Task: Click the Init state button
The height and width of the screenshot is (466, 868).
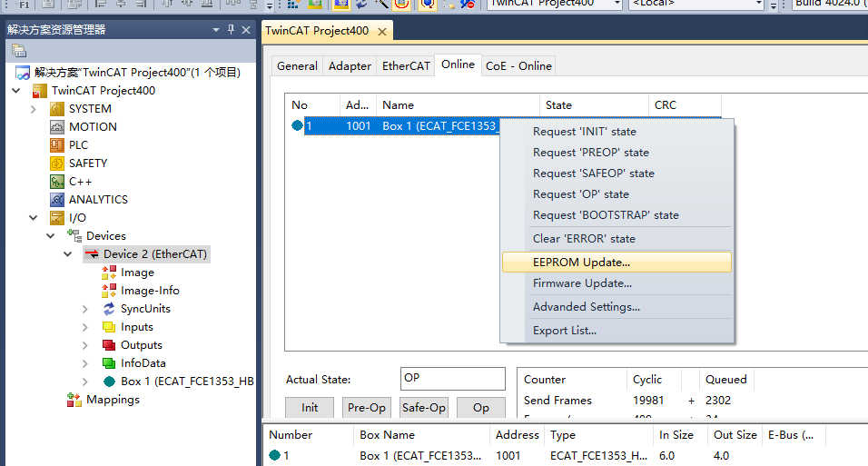Action: pyautogui.click(x=310, y=408)
